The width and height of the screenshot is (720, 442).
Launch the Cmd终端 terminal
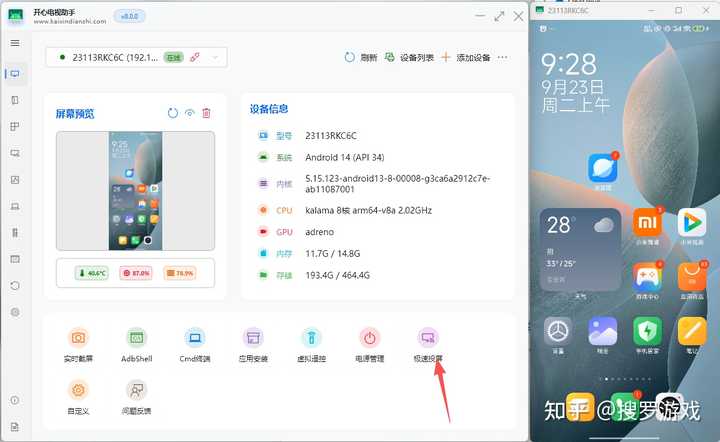coord(195,338)
